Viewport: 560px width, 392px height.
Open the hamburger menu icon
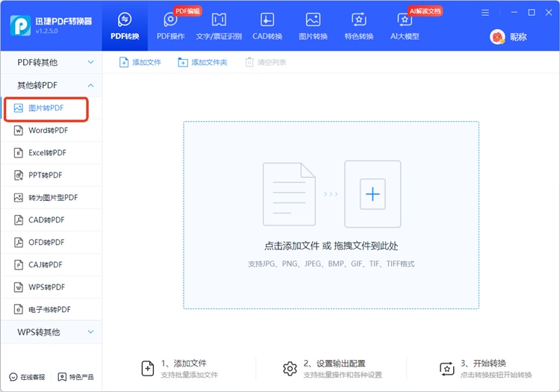tap(485, 13)
